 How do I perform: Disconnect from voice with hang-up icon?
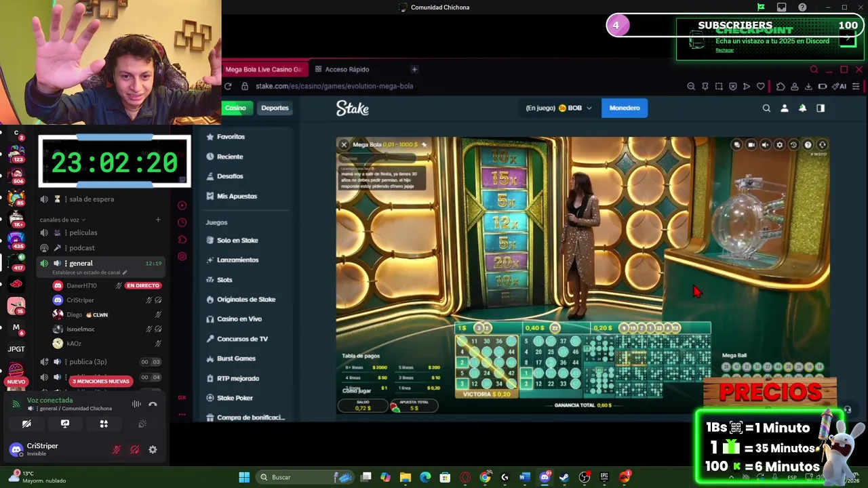(153, 404)
